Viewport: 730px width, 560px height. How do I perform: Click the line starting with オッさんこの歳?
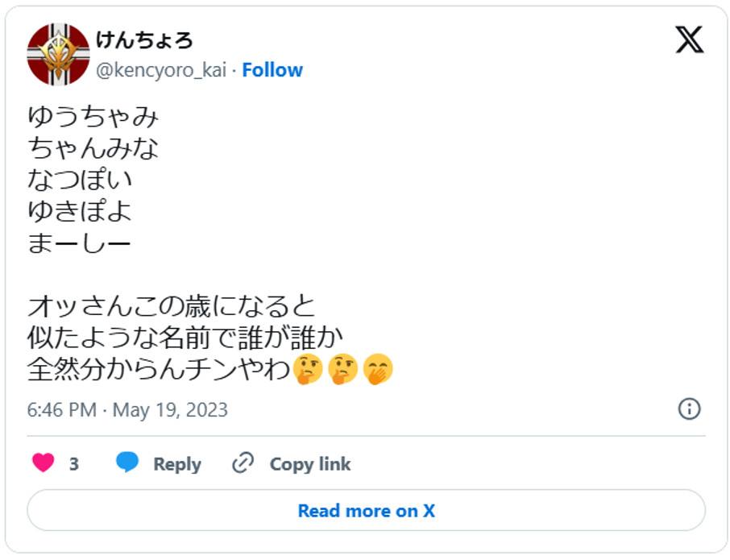coord(172,306)
